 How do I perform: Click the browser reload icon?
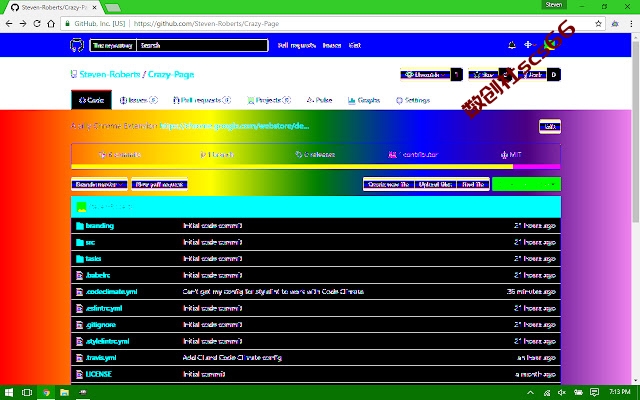pyautogui.click(x=37, y=24)
